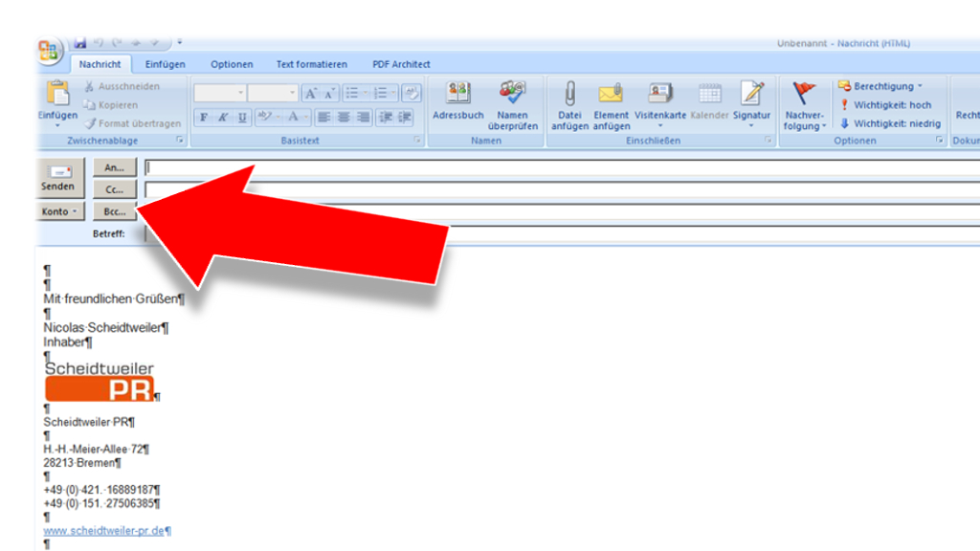Image resolution: width=980 pixels, height=551 pixels.
Task: Expand the highlight color arrow
Action: pyautogui.click(x=278, y=117)
